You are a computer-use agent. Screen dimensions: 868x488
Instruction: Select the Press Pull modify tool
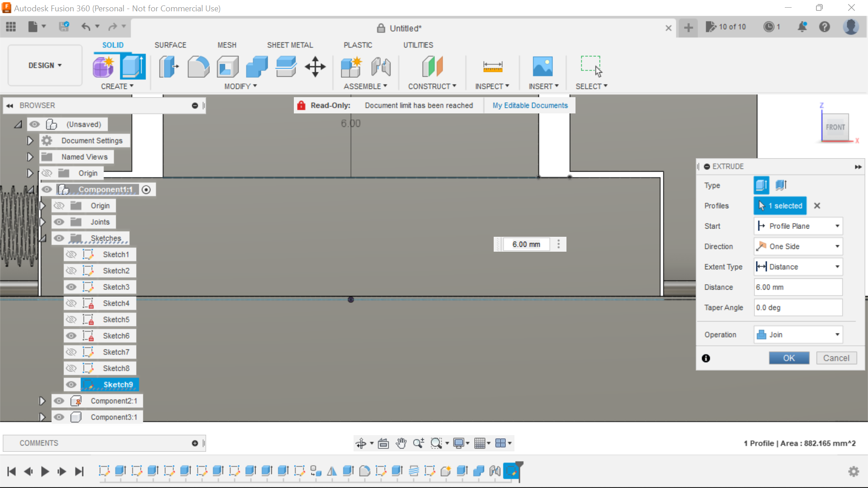[169, 67]
